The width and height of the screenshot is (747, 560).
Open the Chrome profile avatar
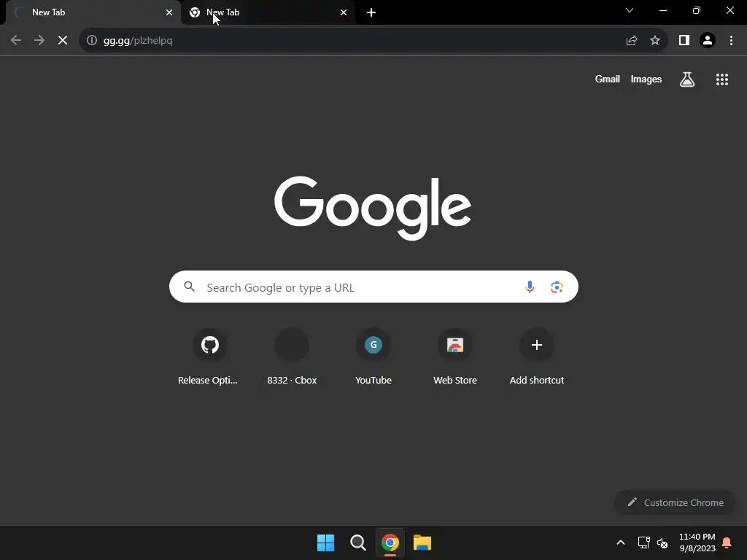pos(708,41)
